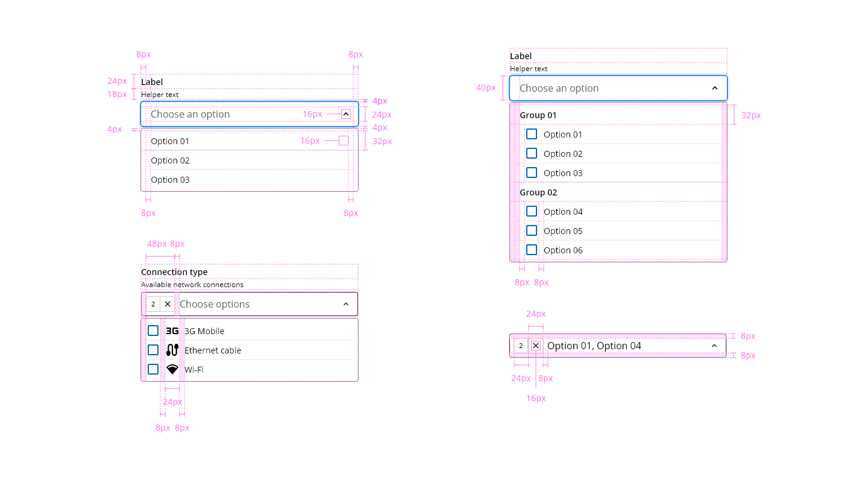Viewport: 868px width, 491px height.
Task: Enable the 3G Mobile checkbox
Action: (153, 331)
